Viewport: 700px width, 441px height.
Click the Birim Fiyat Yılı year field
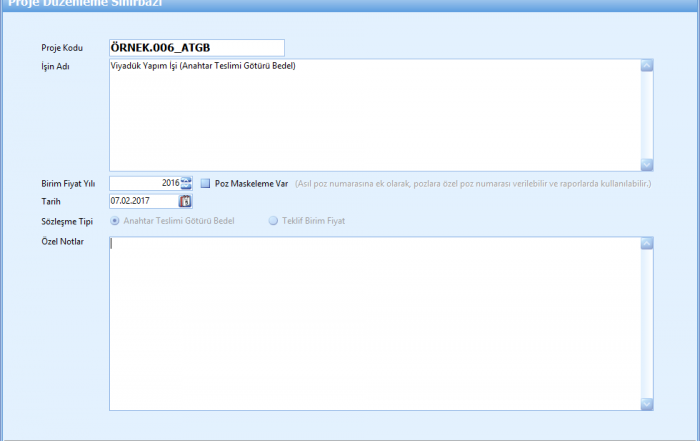point(143,183)
